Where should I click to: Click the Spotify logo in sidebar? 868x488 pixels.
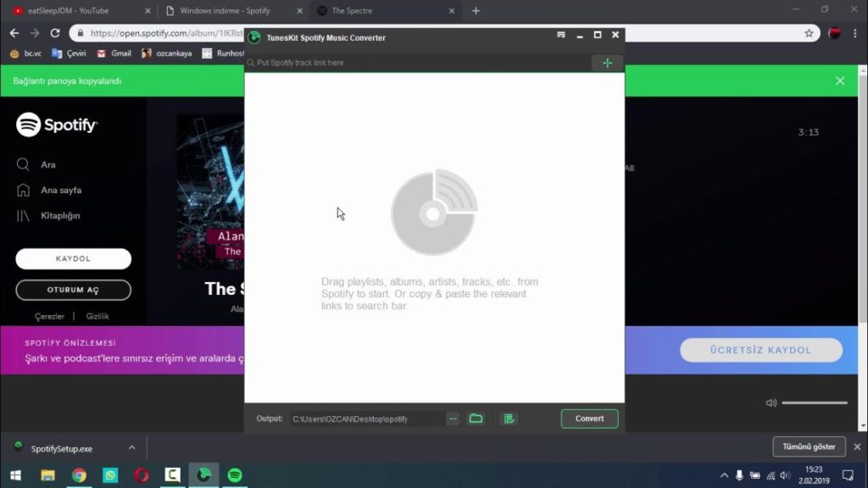pyautogui.click(x=57, y=125)
